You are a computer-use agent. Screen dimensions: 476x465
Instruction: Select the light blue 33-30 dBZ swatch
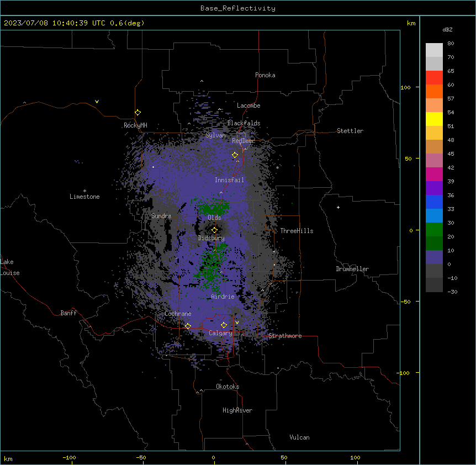(434, 216)
